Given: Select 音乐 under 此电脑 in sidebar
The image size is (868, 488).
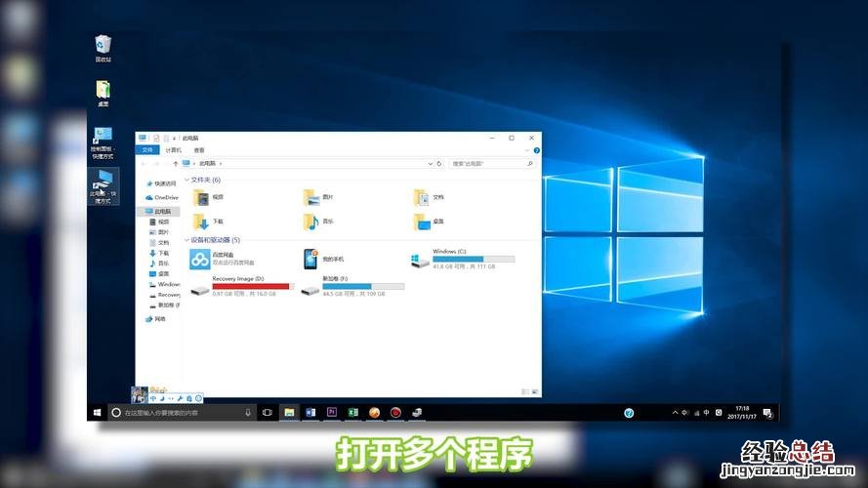Looking at the screenshot, I should pos(159,264).
